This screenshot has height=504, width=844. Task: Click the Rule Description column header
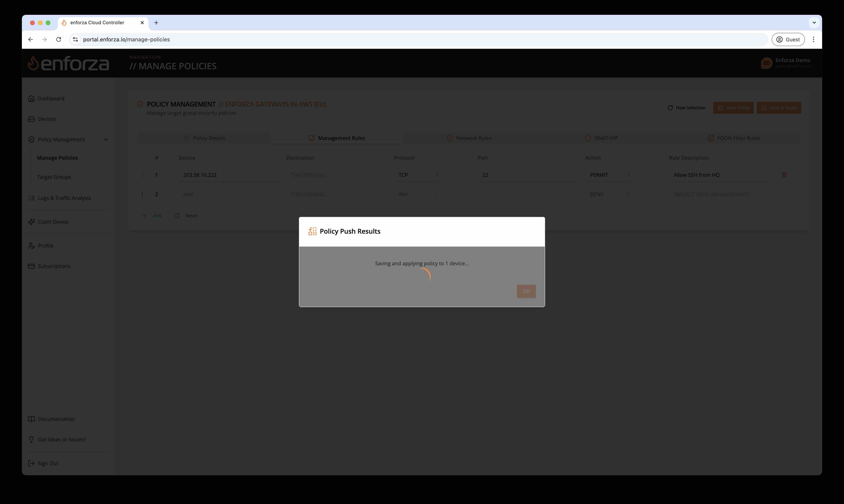click(x=689, y=158)
